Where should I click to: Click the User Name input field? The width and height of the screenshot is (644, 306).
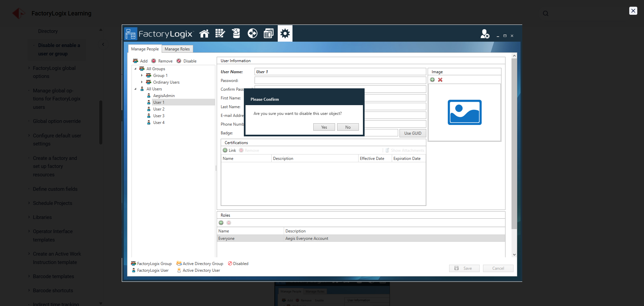[340, 72]
